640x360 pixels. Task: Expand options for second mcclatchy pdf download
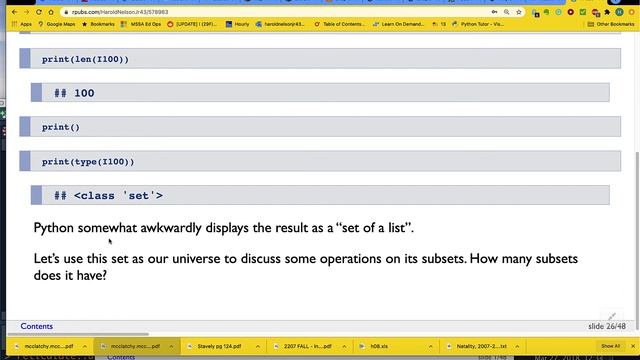[171, 346]
